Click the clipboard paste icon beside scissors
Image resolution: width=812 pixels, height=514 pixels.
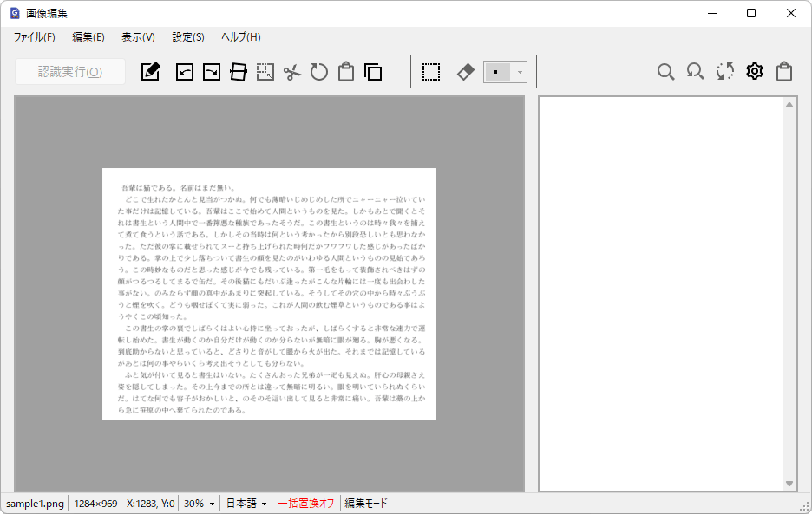point(346,71)
